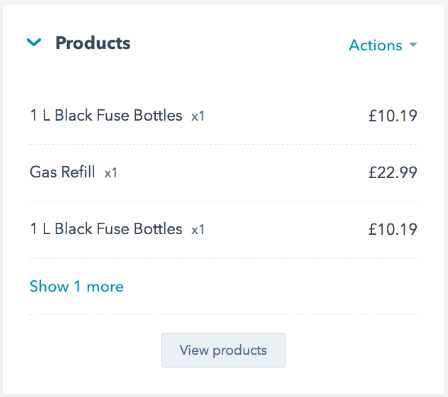Click the 'Bottles' word in the topmost product row
This screenshot has width=448, height=397.
coord(158,115)
